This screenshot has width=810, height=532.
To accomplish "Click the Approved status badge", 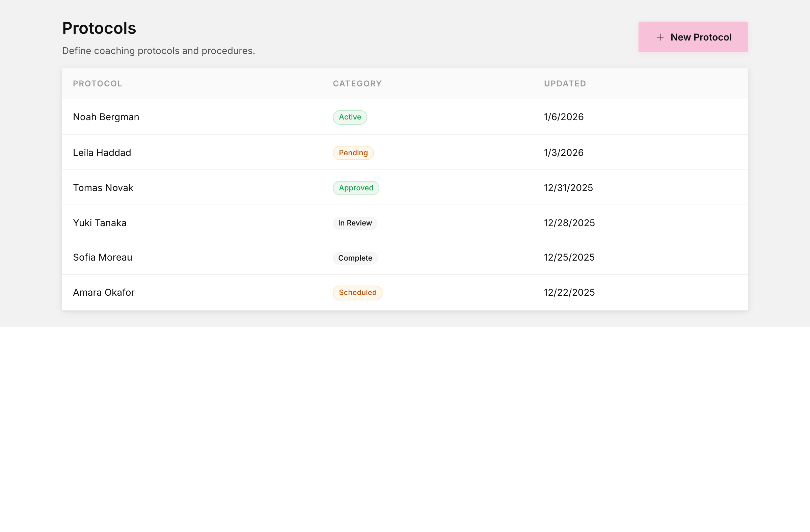I will click(x=356, y=188).
